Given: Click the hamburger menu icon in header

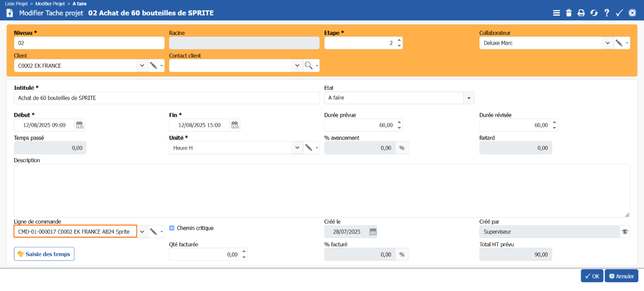Looking at the screenshot, I should (x=556, y=13).
